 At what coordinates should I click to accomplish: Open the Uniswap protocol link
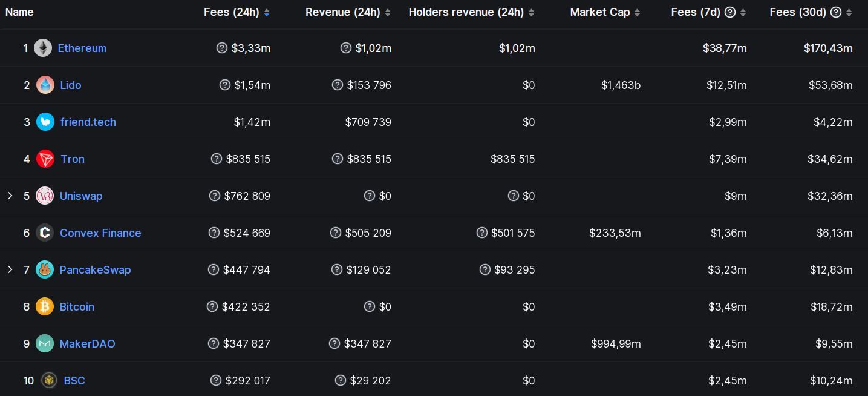click(x=81, y=196)
